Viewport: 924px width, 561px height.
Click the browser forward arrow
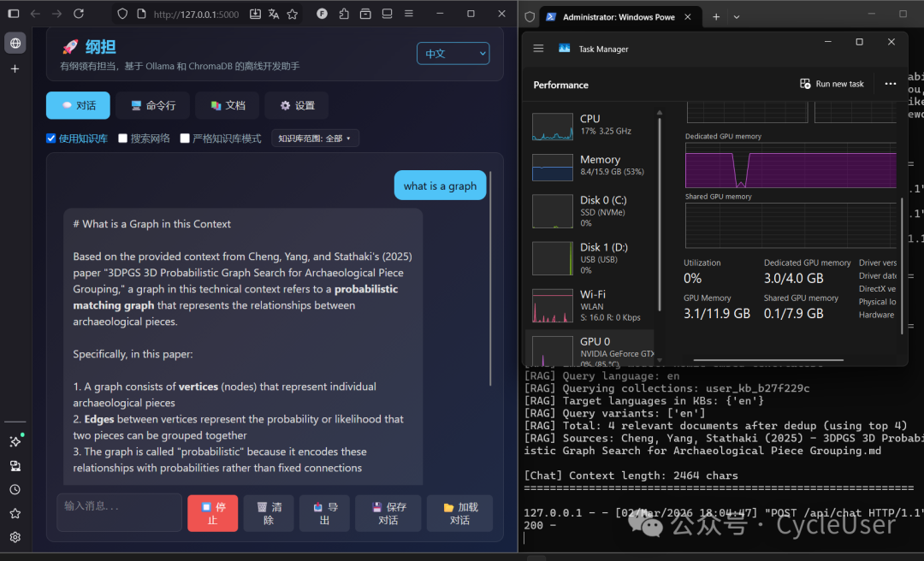pyautogui.click(x=56, y=14)
